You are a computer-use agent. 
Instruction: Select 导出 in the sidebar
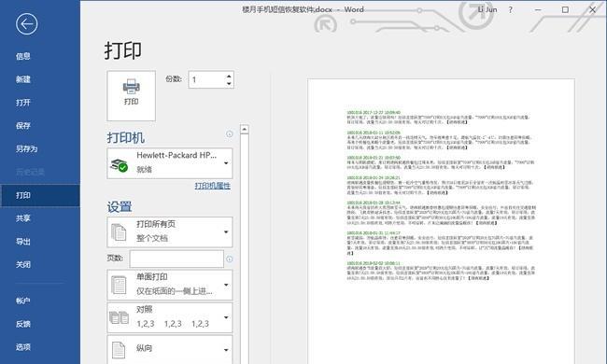click(x=22, y=242)
